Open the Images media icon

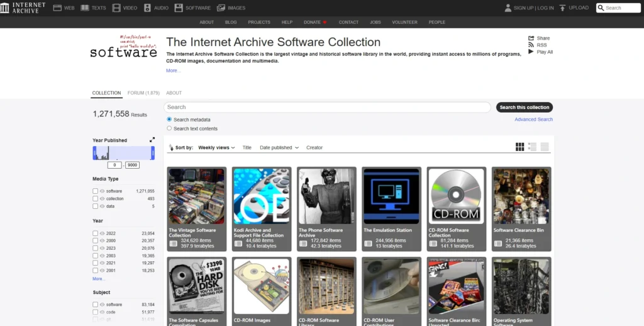[221, 8]
